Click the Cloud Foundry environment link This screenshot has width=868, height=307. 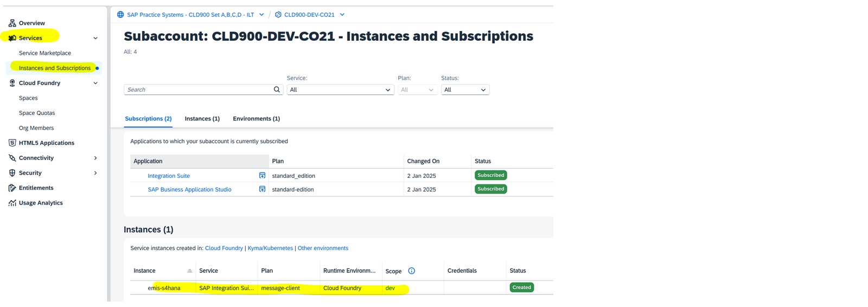[x=224, y=248]
